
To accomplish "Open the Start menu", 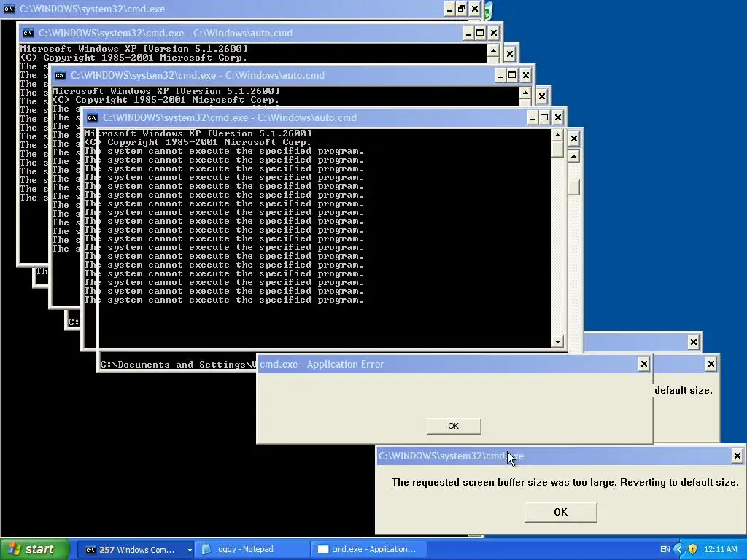I will (34, 549).
